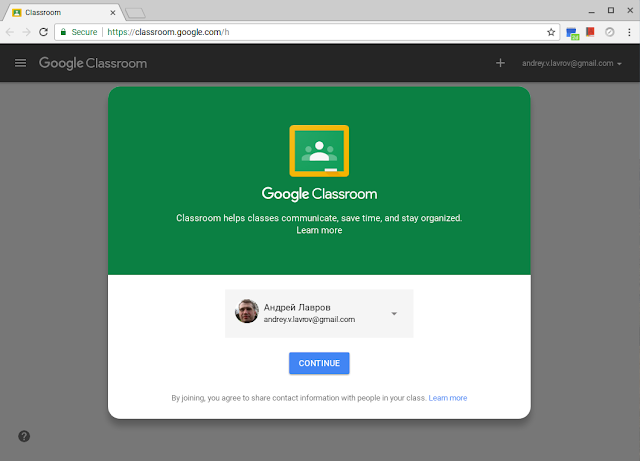The image size is (640, 461).
Task: Open the Chrome three-dot menu
Action: point(629,32)
